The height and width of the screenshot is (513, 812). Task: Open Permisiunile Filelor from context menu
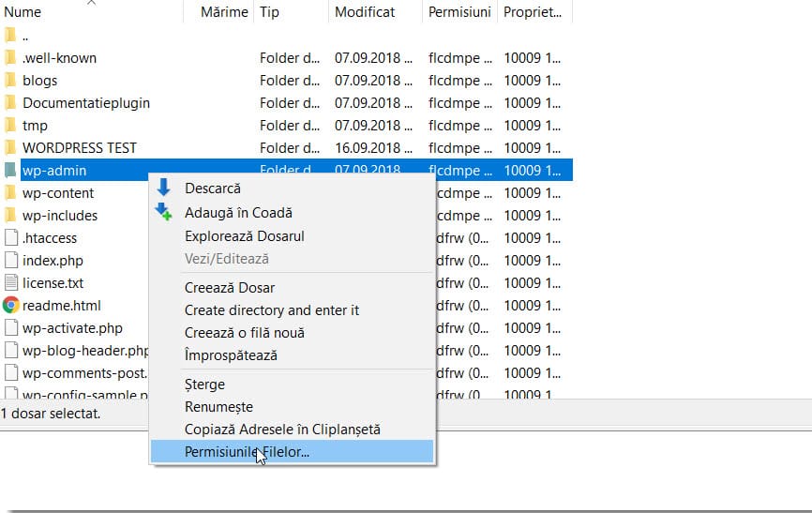[247, 451]
